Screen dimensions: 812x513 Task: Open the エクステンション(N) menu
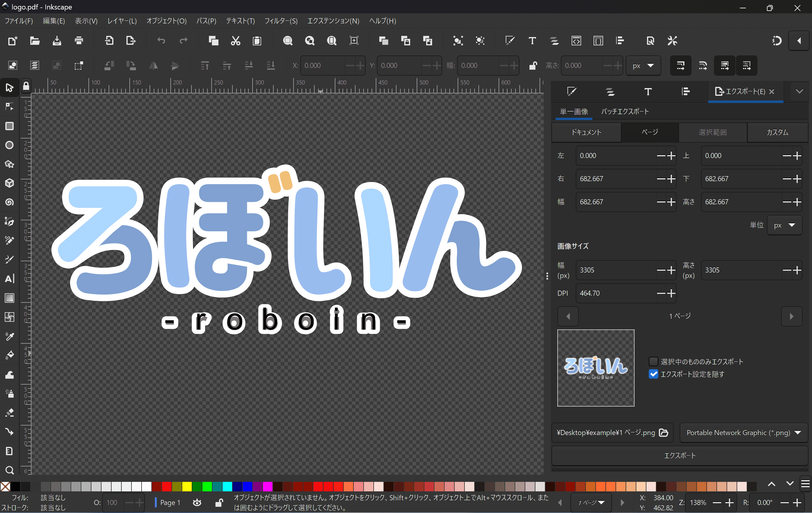[x=333, y=21]
